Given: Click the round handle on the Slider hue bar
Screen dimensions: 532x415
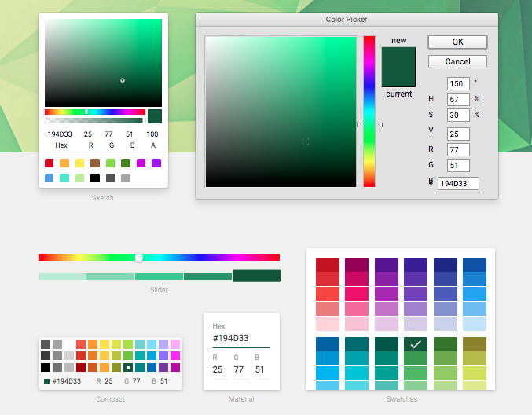Looking at the screenshot, I should point(139,258).
